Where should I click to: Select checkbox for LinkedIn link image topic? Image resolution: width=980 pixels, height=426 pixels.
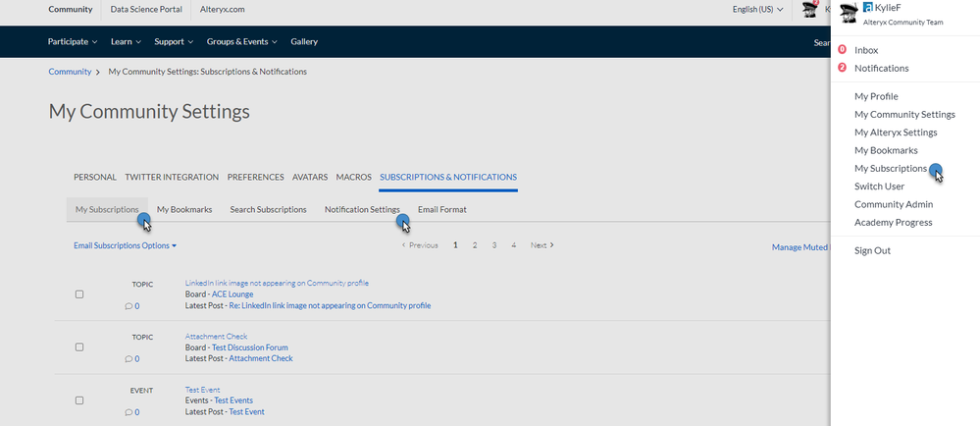click(79, 294)
